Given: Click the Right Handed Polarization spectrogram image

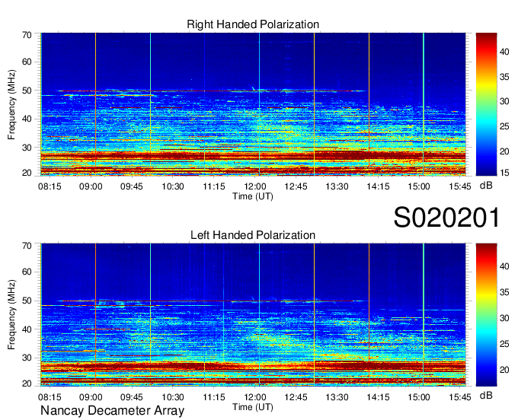Looking at the screenshot, I should point(253,104).
